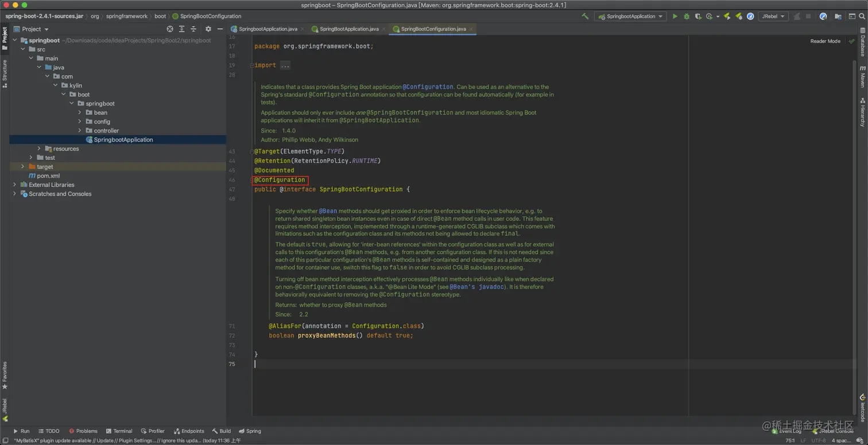868x445 pixels.
Task: Start debugging with the green bug icon
Action: point(686,16)
